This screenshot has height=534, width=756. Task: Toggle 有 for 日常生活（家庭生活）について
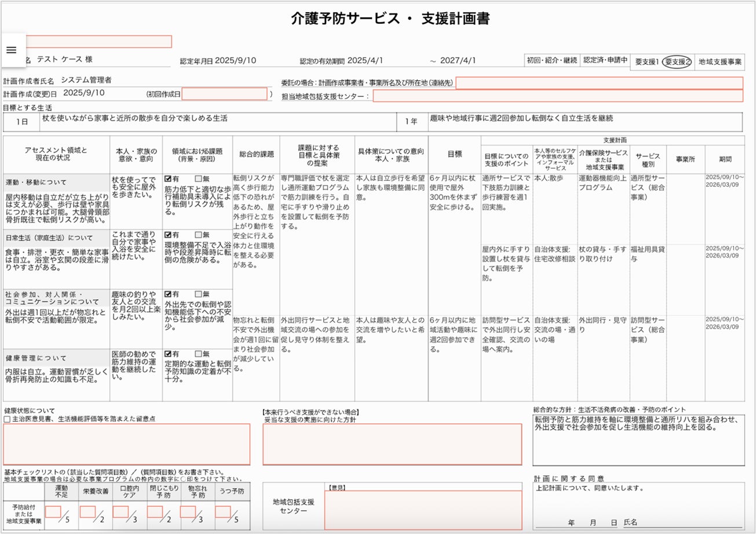tap(169, 235)
